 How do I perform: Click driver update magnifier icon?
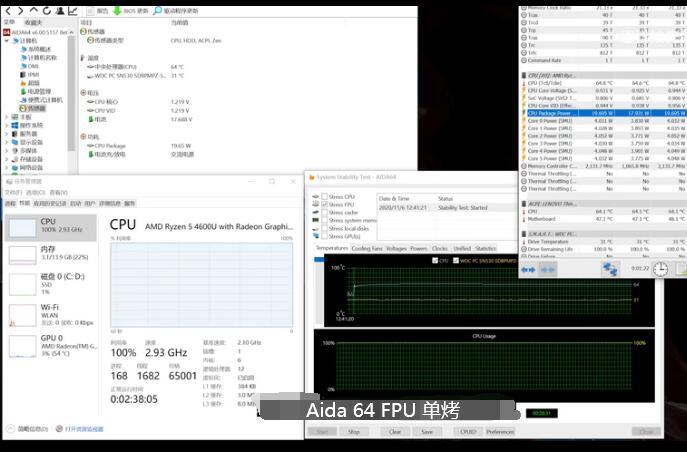point(157,11)
